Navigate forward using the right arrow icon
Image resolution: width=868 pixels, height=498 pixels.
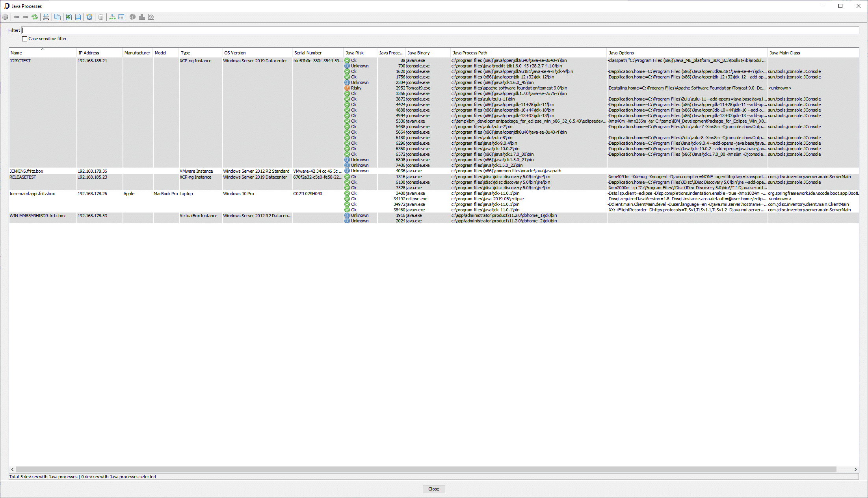(x=26, y=17)
